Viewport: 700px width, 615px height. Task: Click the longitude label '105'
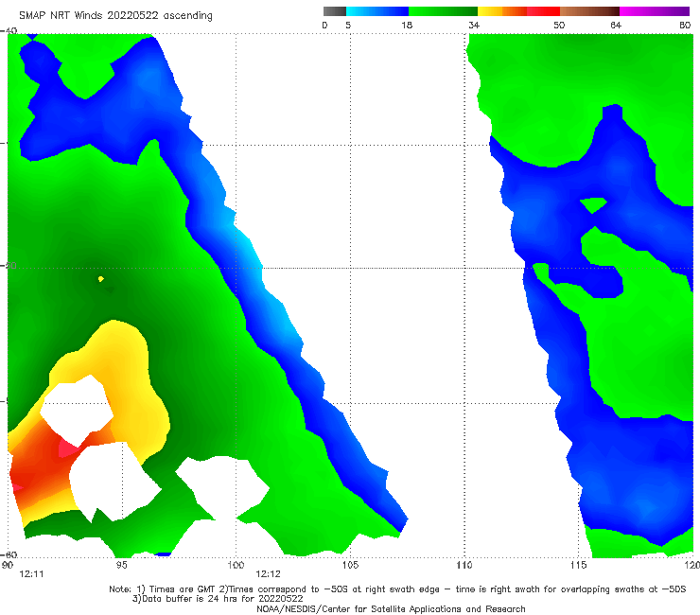pyautogui.click(x=350, y=565)
